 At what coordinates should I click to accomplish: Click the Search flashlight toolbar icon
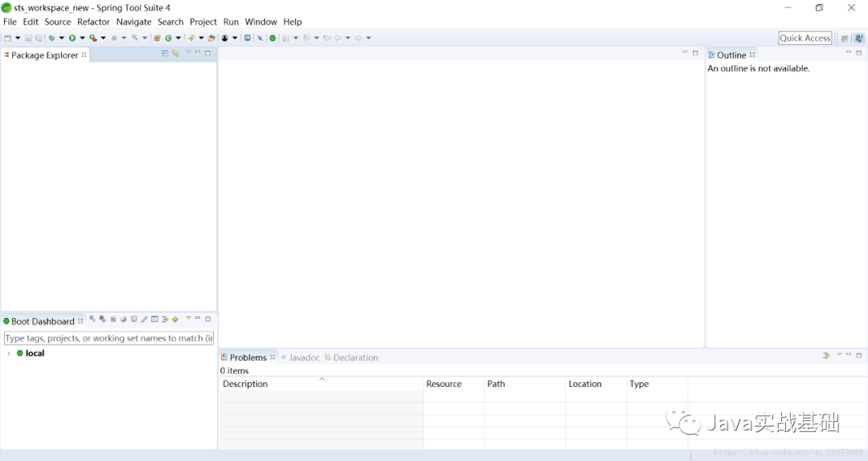coord(191,39)
